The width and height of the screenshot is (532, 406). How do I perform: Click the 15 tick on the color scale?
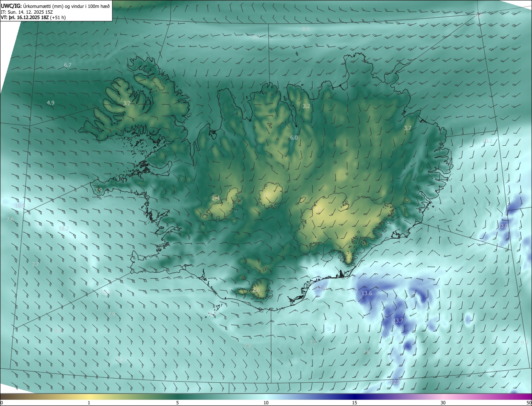355,403
